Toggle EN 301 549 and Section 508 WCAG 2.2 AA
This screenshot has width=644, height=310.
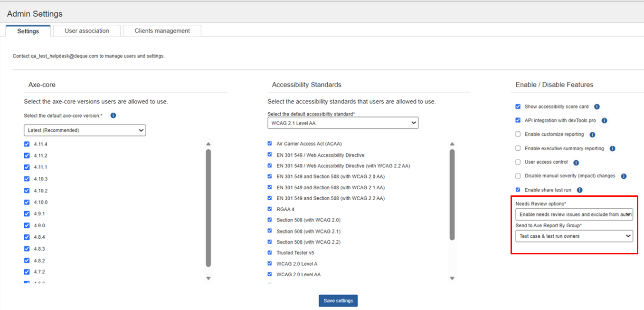click(270, 198)
